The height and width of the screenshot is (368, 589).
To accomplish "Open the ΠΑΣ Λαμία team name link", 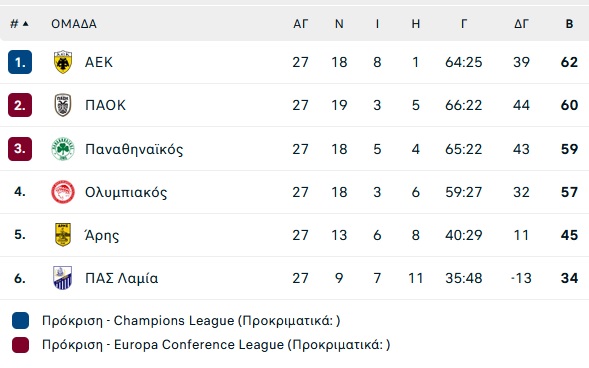I will pyautogui.click(x=121, y=278).
